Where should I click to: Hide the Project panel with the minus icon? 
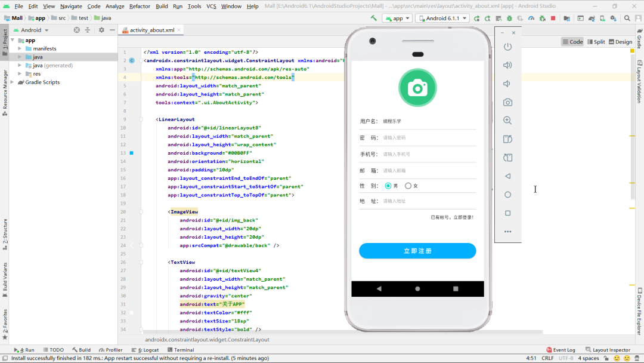coord(112,30)
